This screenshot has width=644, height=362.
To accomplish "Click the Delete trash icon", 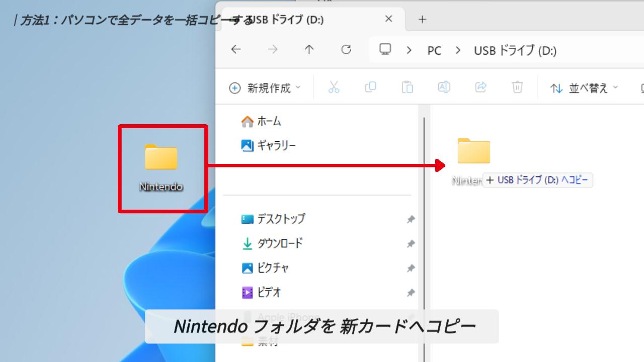I will point(517,87).
